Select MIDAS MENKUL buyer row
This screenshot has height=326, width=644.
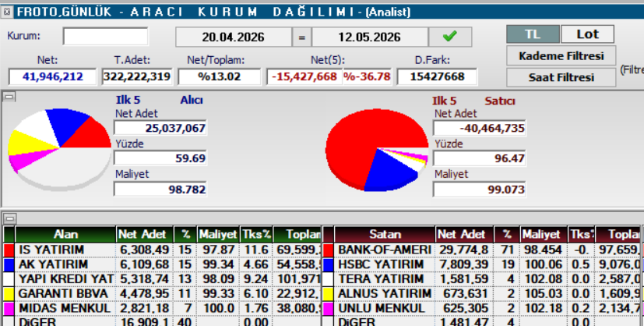[162, 309]
